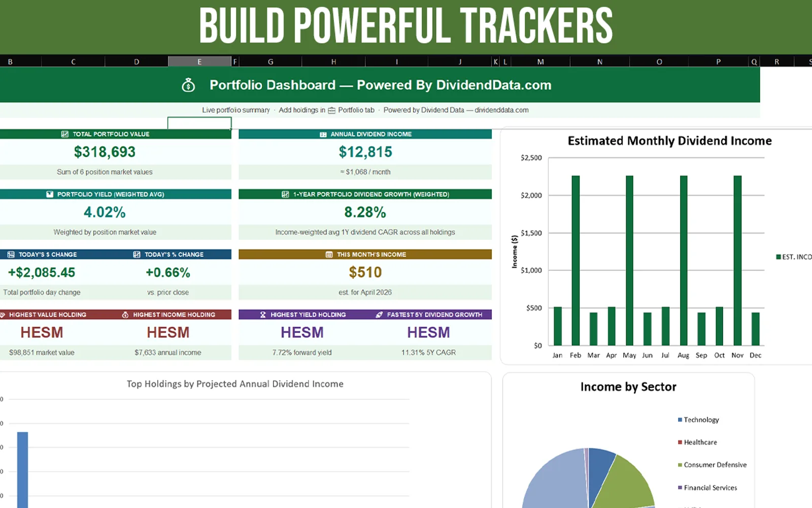Click the +0.66% change value
The height and width of the screenshot is (508, 812).
click(168, 273)
